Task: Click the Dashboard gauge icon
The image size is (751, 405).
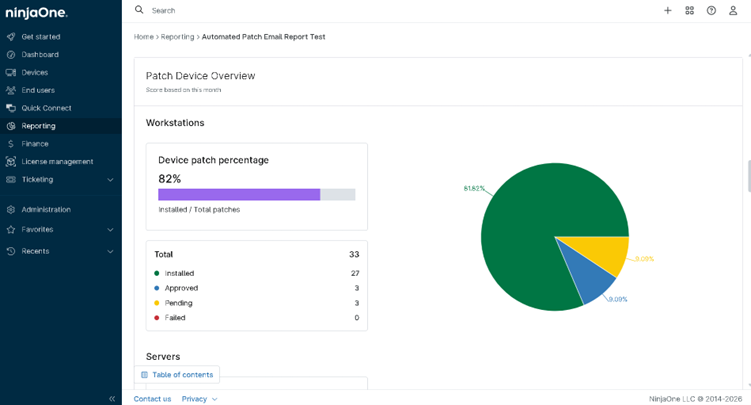Action: pos(11,55)
